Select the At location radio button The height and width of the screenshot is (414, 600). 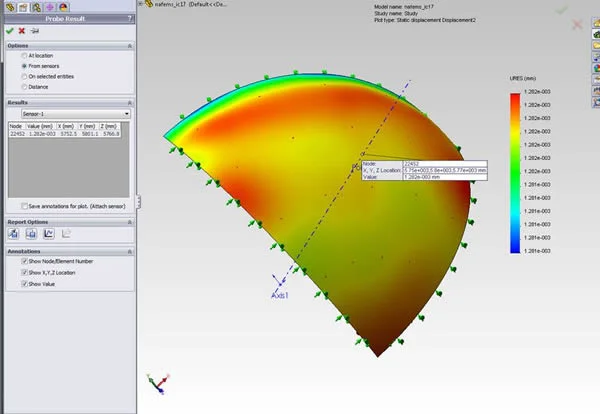point(25,56)
